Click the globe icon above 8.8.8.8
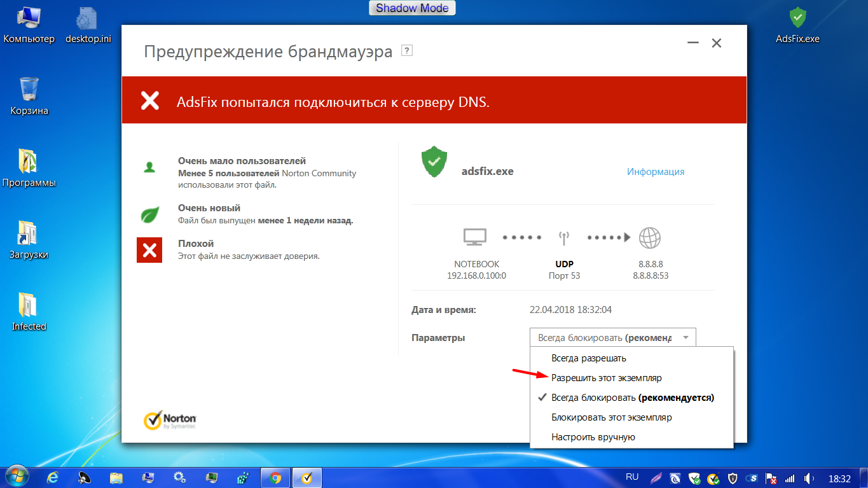868x488 pixels. point(649,238)
